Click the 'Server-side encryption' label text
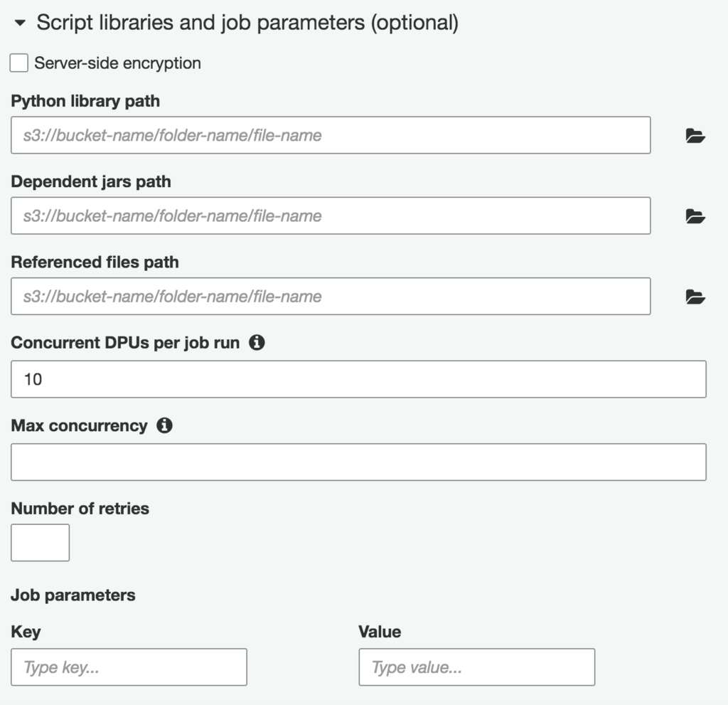This screenshot has width=728, height=705. [x=117, y=63]
